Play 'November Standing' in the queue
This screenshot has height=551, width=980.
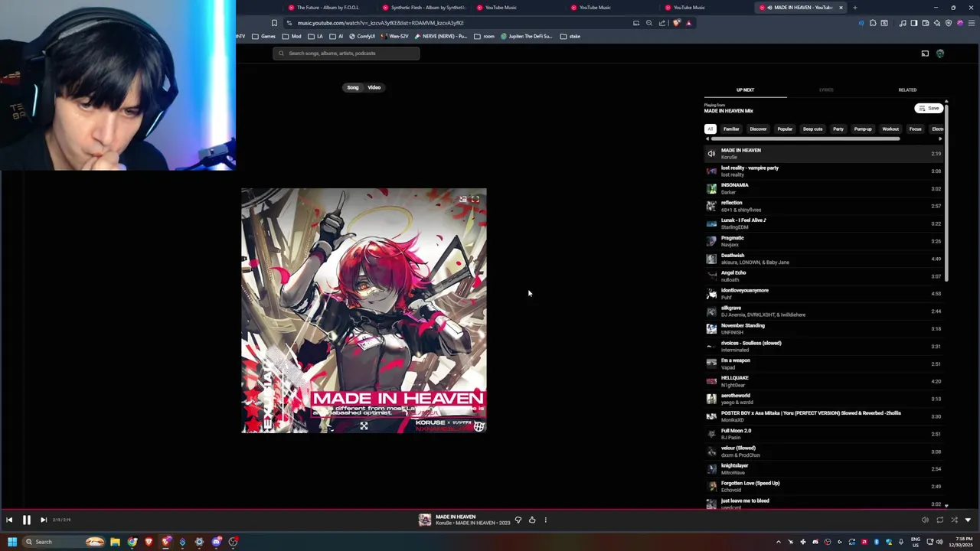click(x=824, y=328)
